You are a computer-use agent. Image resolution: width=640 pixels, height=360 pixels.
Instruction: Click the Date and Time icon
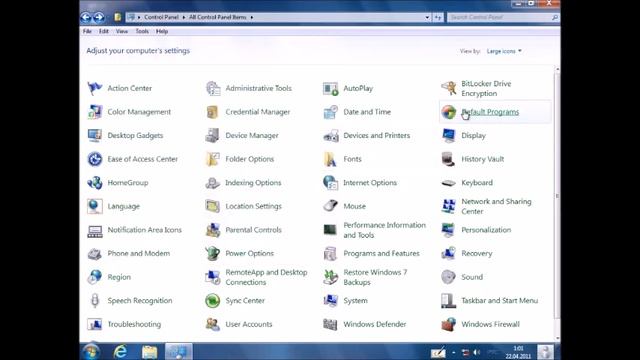pyautogui.click(x=331, y=112)
